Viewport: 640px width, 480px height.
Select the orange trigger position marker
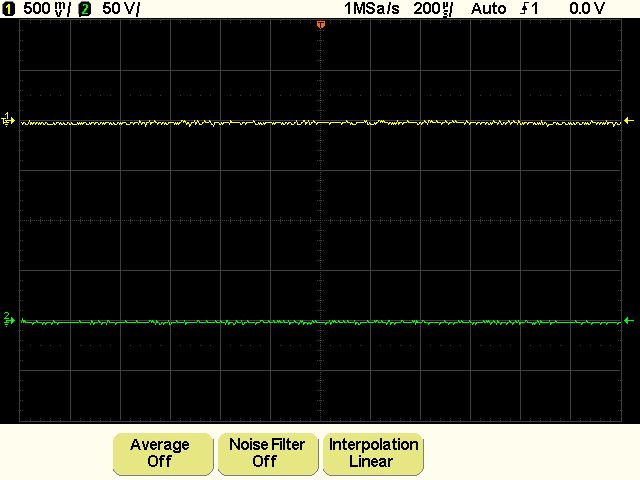coord(321,25)
